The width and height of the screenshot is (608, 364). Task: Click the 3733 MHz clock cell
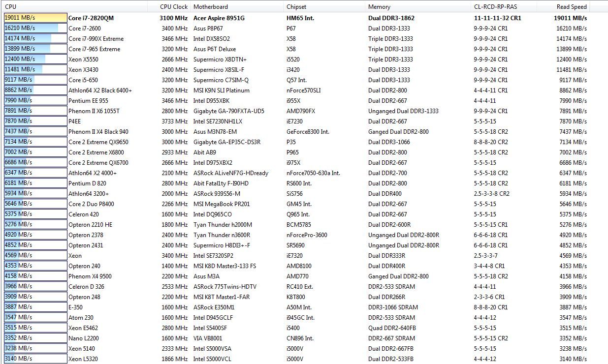[174, 121]
